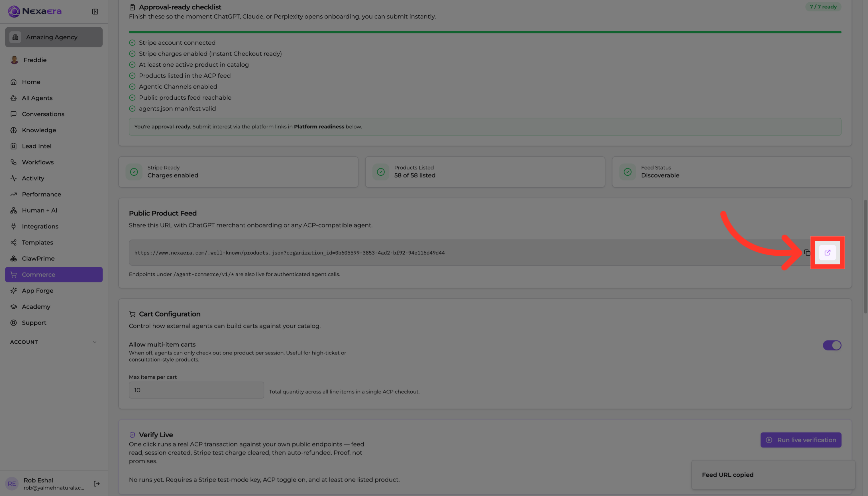
Task: Go to All Agents page
Action: [54, 98]
